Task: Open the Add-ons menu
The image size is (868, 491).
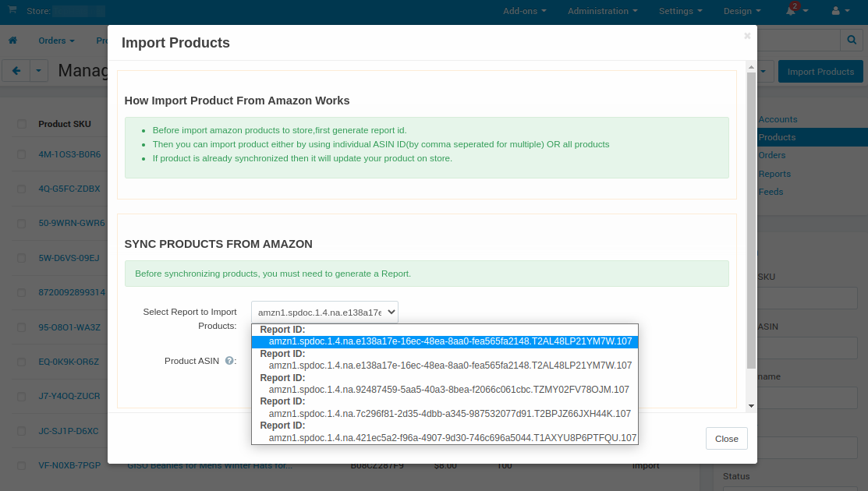Action: coord(523,11)
